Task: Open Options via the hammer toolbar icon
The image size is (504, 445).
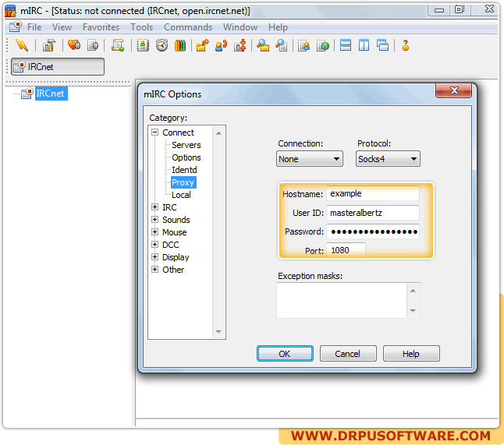Action: pyautogui.click(x=49, y=45)
